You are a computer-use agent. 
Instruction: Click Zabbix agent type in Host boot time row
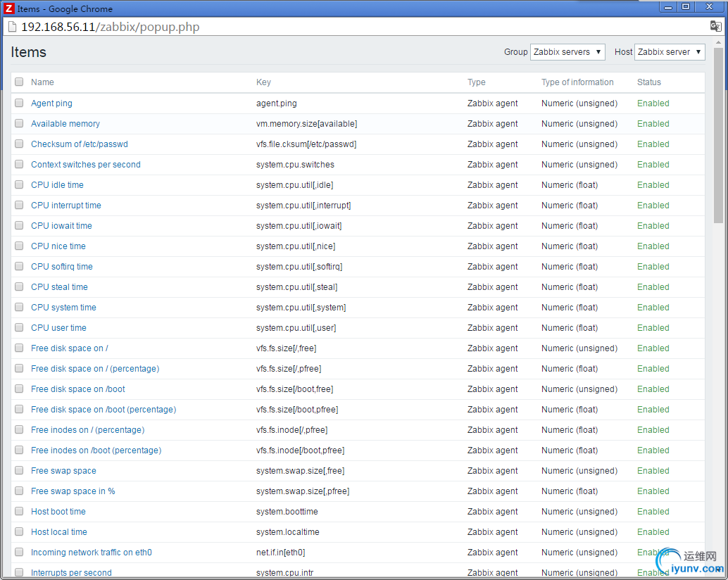(x=492, y=511)
